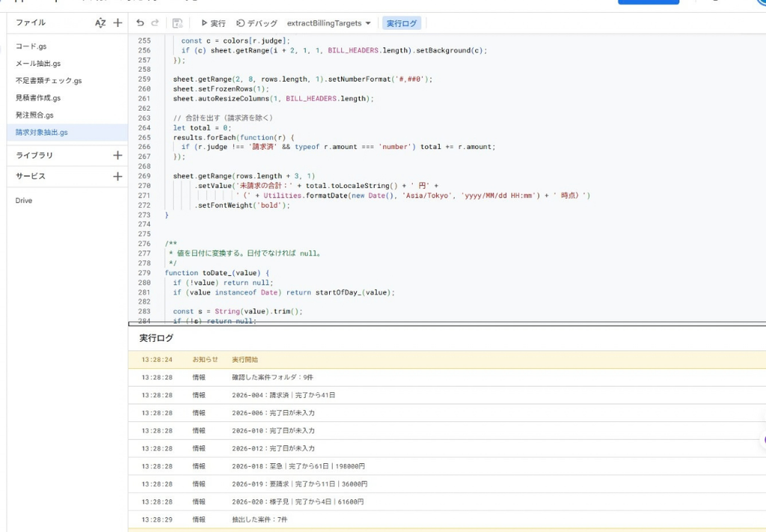This screenshot has height=532, width=766.
Task: Click the '// 合計を出す（請求済を除く）' comment line
Action: 223,117
